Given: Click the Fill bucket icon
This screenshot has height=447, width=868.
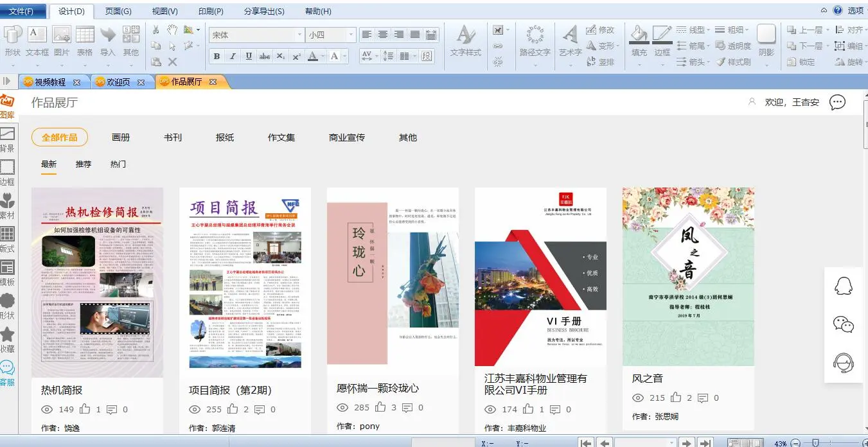Looking at the screenshot, I should click(x=639, y=35).
